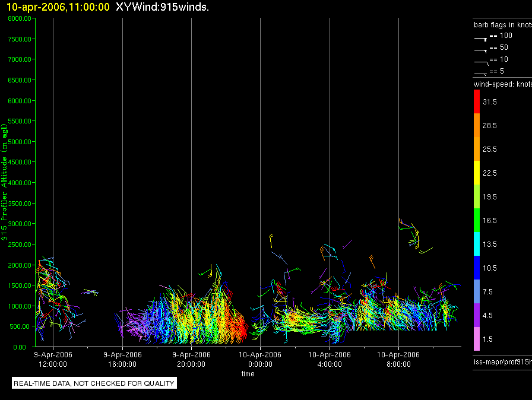Screen dimensions: 532x400
Task: Click the 5-knot barb flag symbol
Action: pyautogui.click(x=480, y=74)
